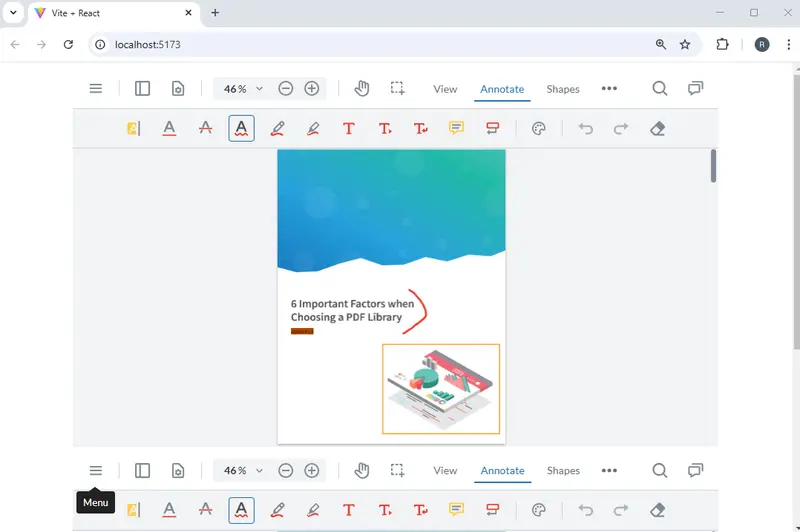Open the more tabs ellipsis in lower viewer
The image size is (800, 532).
click(609, 470)
